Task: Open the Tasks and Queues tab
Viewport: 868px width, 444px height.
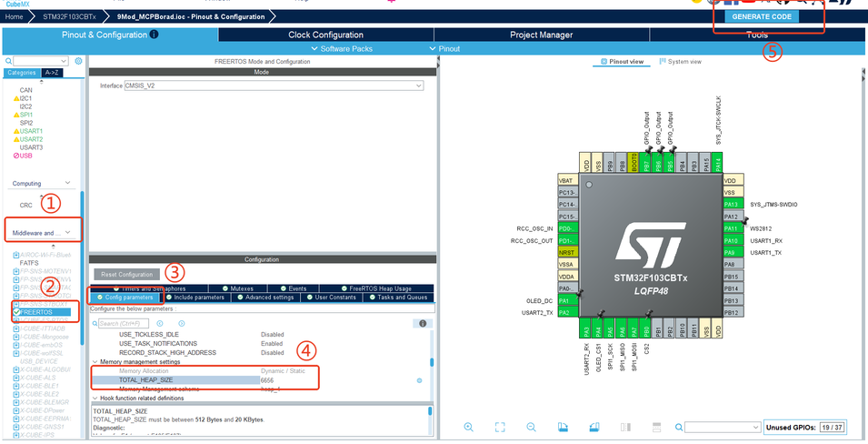Action: tap(397, 298)
